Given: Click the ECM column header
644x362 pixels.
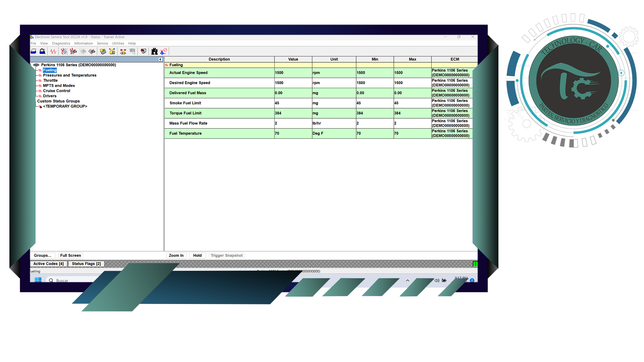Looking at the screenshot, I should [x=455, y=59].
